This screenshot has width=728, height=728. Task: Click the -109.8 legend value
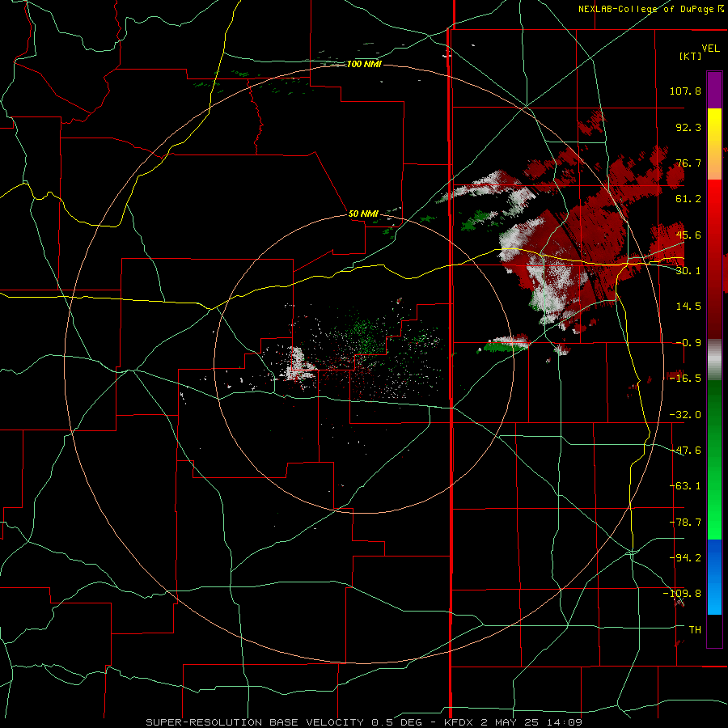pyautogui.click(x=682, y=594)
